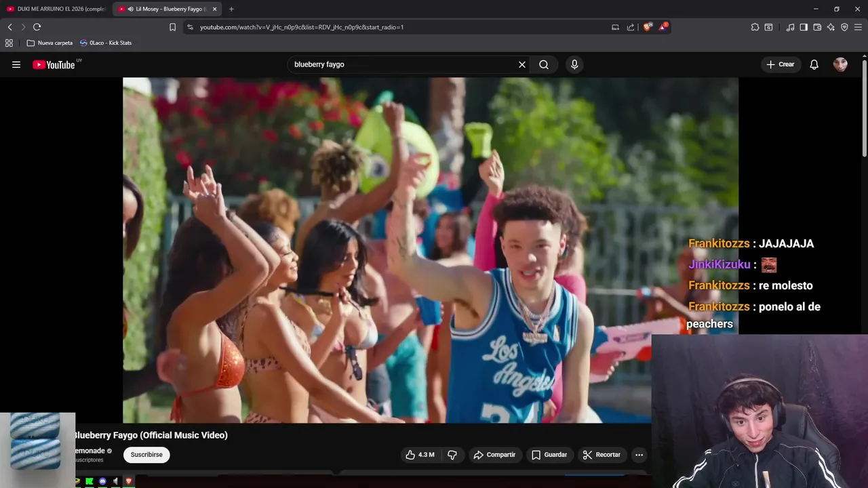Open Leo AI sparkle icon
Screen dimensions: 868x488
(x=831, y=27)
